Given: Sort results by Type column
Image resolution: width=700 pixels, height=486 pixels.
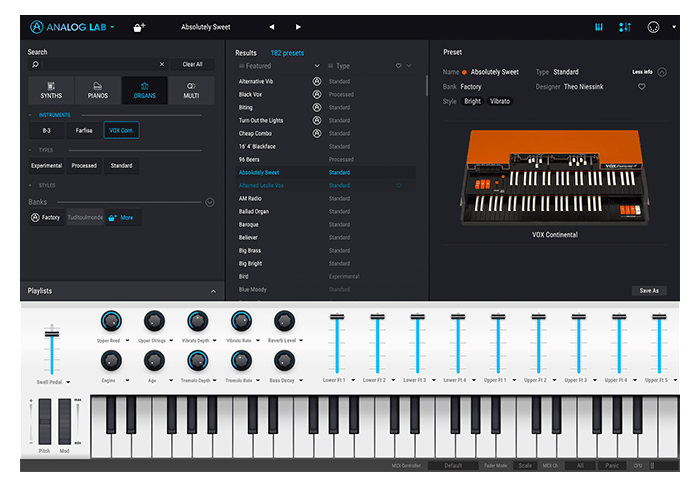Looking at the screenshot, I should pyautogui.click(x=339, y=66).
